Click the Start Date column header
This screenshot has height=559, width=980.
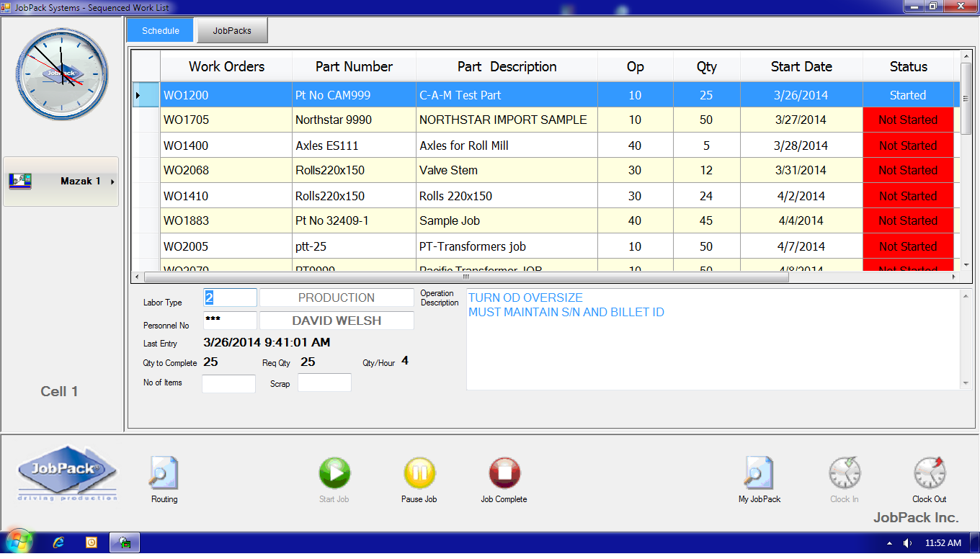[x=801, y=66]
